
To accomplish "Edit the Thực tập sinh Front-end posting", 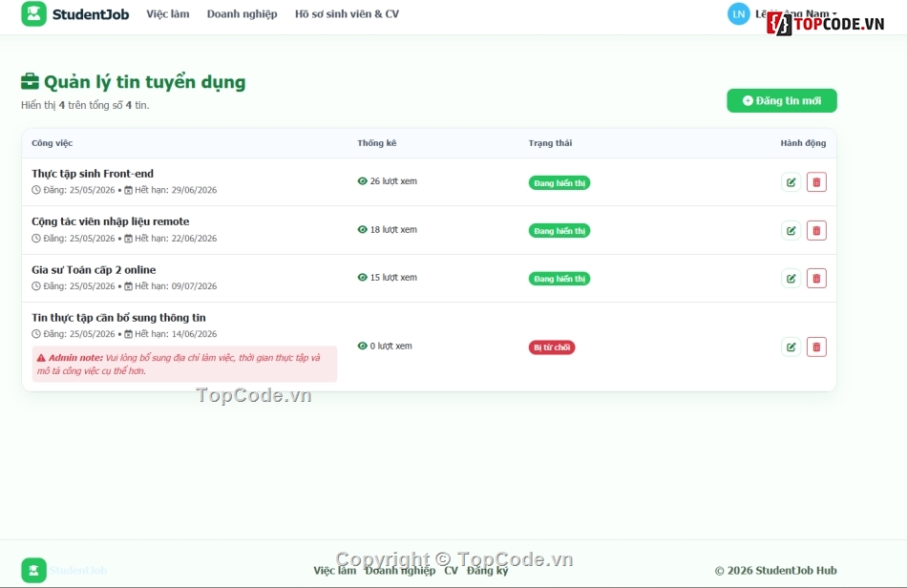I will tap(791, 182).
